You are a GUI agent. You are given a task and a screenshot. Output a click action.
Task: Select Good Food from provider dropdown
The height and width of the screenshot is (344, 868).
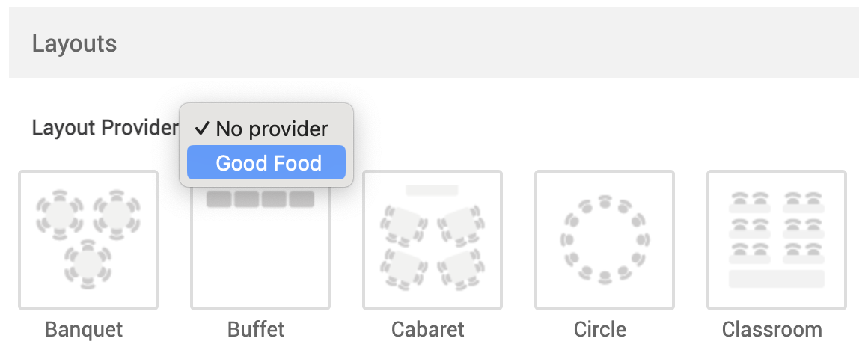tap(268, 163)
